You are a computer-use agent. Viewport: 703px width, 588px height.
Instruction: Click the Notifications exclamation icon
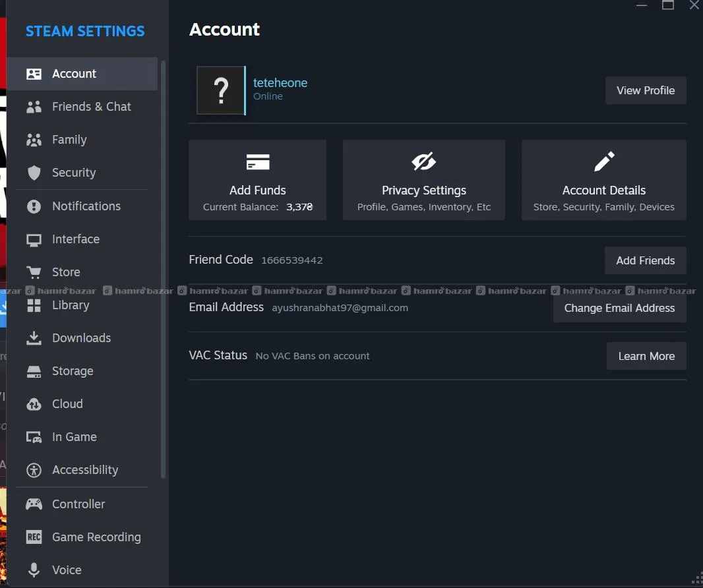point(34,206)
